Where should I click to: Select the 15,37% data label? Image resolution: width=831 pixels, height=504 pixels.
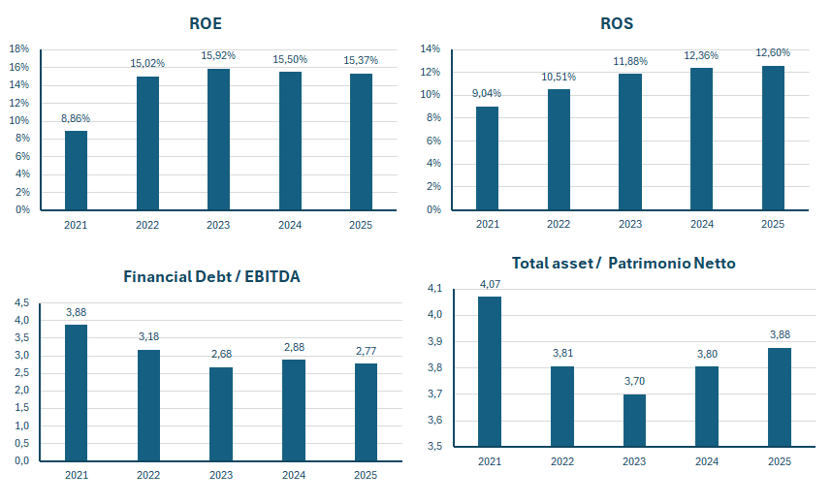(361, 60)
